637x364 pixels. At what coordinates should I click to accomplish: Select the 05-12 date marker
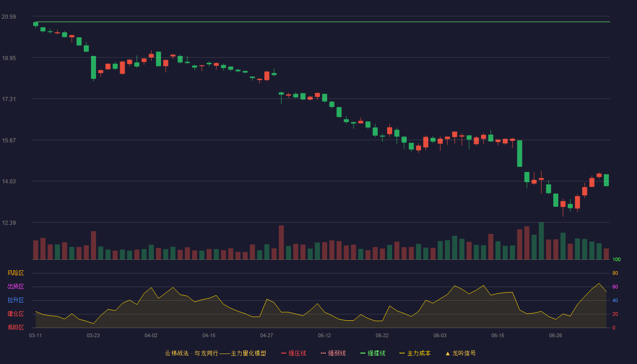[324, 335]
